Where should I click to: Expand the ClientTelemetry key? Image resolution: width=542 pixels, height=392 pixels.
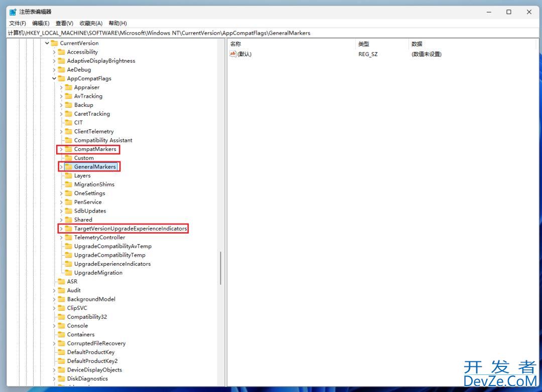tap(61, 132)
